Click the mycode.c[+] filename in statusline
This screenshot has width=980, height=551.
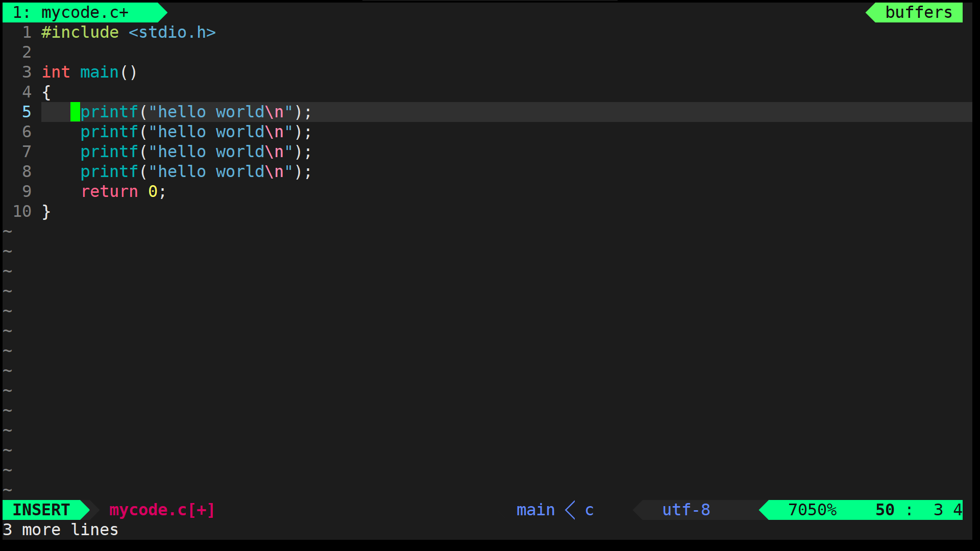pyautogui.click(x=162, y=510)
